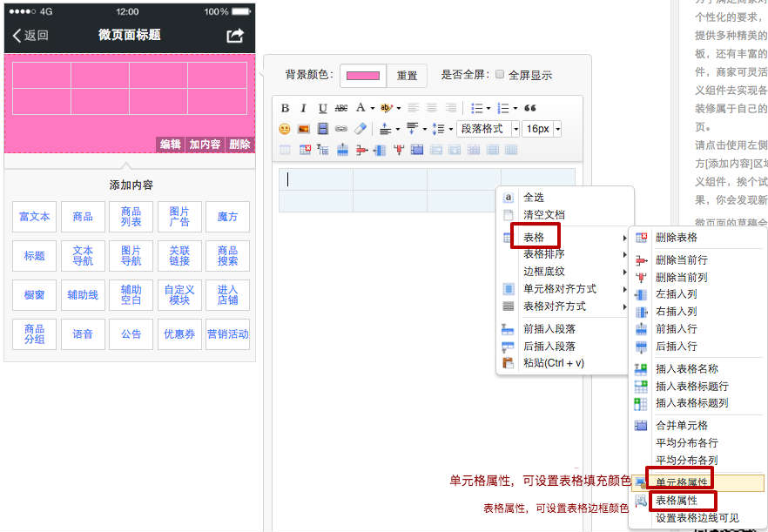Screen dimensions: 768x532
Task: Apply italic formatting in the editor
Action: click(x=303, y=108)
